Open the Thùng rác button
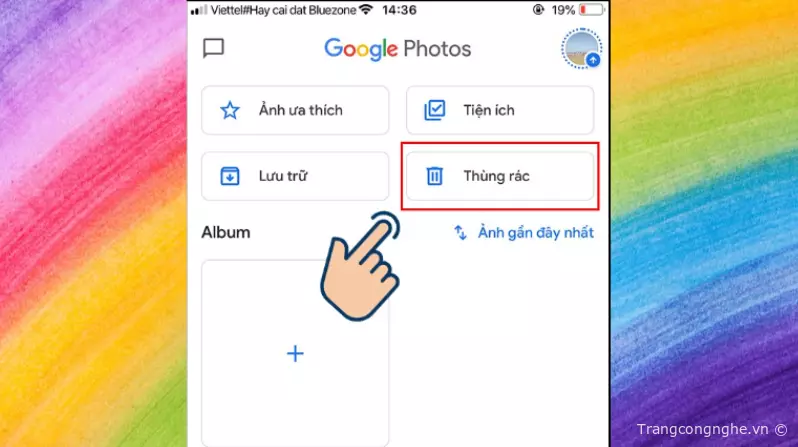Screen dimensions: 798x447 (500, 176)
